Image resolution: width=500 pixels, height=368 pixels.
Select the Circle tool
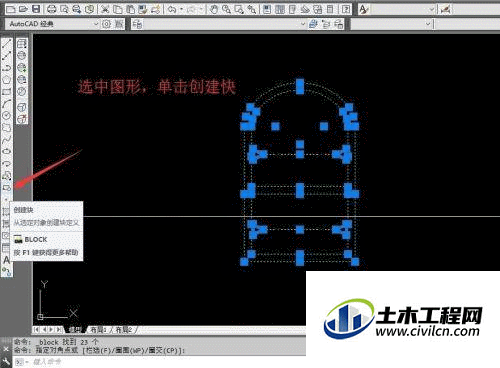click(7, 116)
